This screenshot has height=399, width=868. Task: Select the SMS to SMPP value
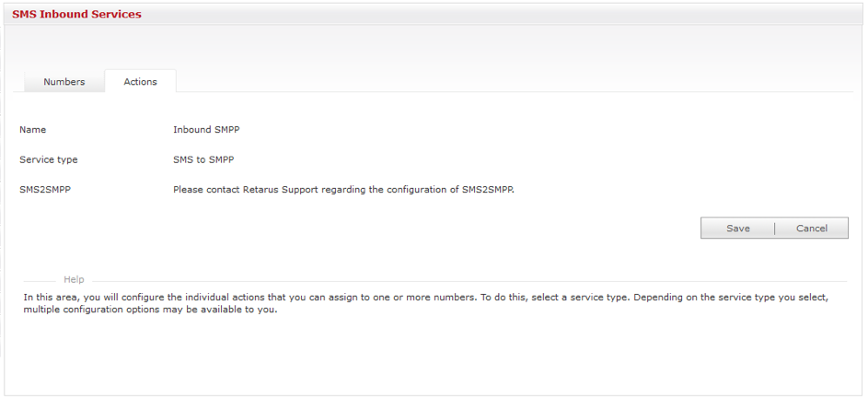[203, 159]
